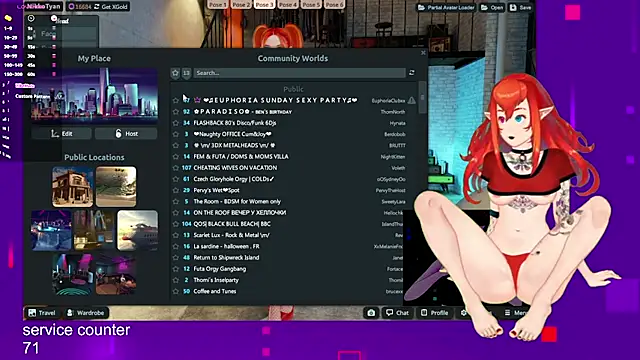This screenshot has width=640, height=360.
Task: Click the Public section header
Action: [x=293, y=89]
